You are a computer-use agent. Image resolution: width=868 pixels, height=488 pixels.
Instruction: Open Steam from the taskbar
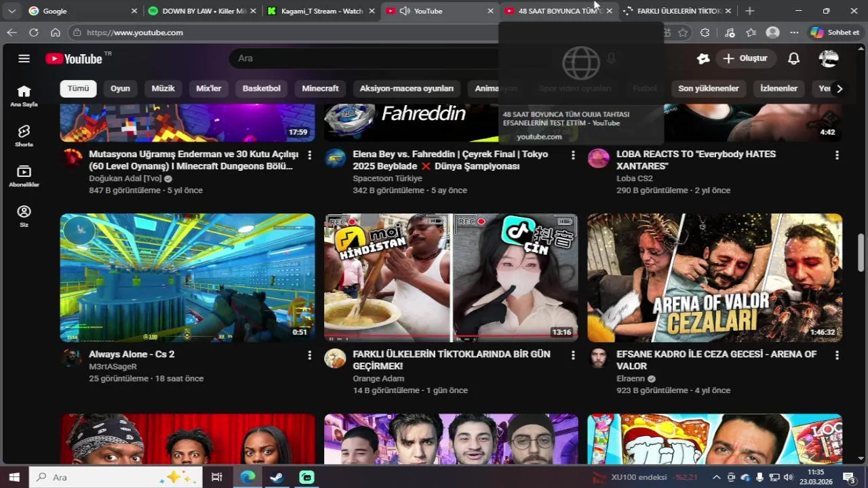point(277,477)
